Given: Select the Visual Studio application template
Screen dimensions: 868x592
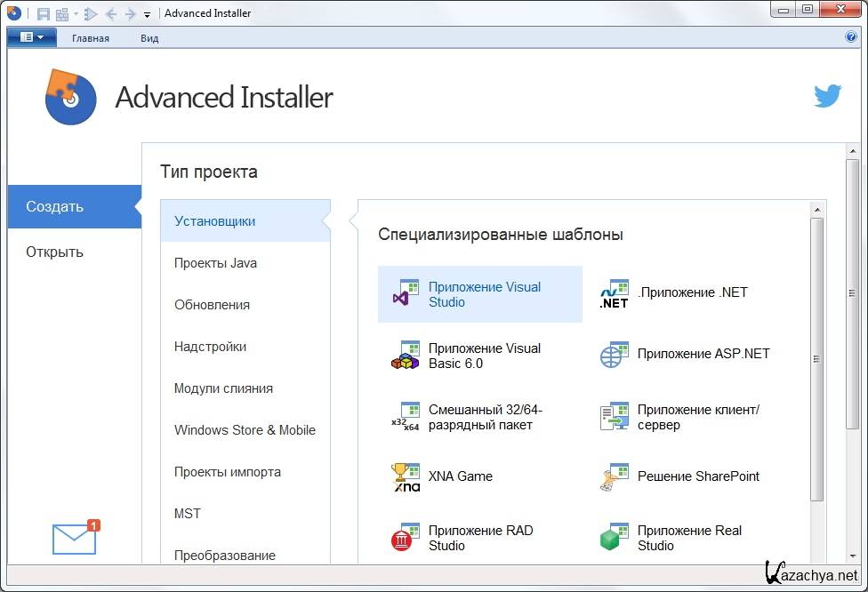Looking at the screenshot, I should coord(484,294).
